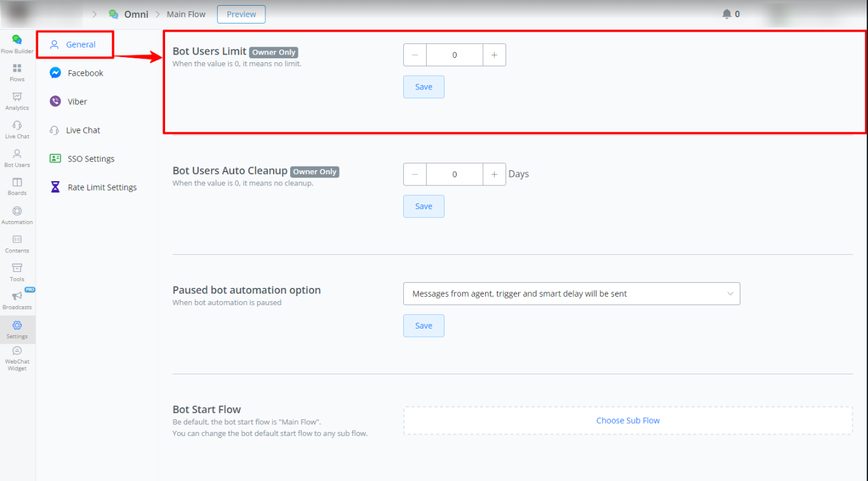The image size is (868, 481).
Task: Click the Preview button
Action: tap(241, 14)
